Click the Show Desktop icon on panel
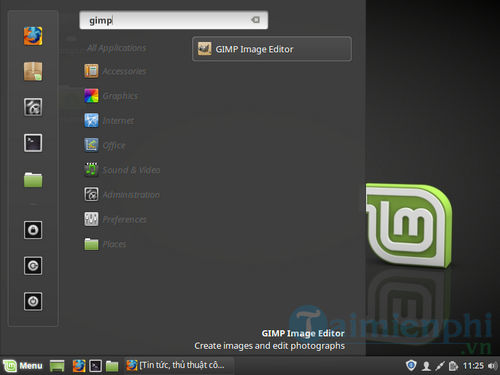The height and width of the screenshot is (375, 500). click(x=57, y=366)
